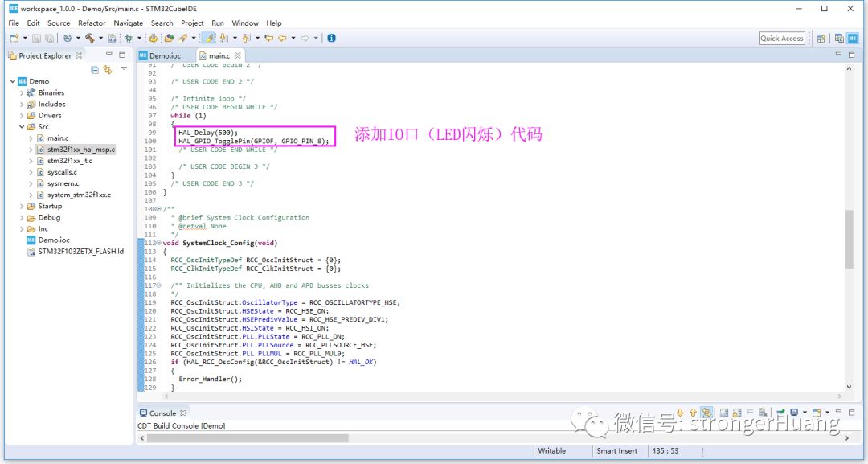This screenshot has height=464, width=868.
Task: Select syscalls.c in the Src folder
Action: click(x=62, y=172)
